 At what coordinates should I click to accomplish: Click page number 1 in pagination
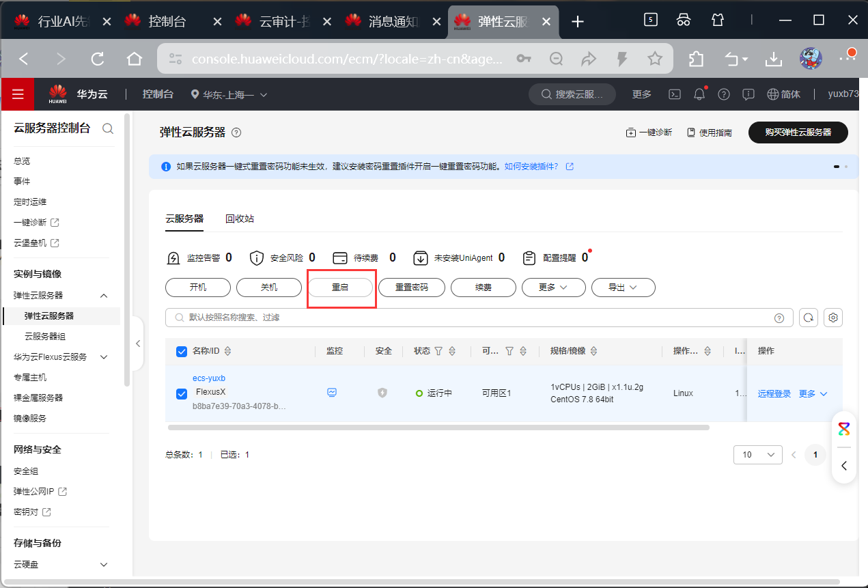click(815, 455)
